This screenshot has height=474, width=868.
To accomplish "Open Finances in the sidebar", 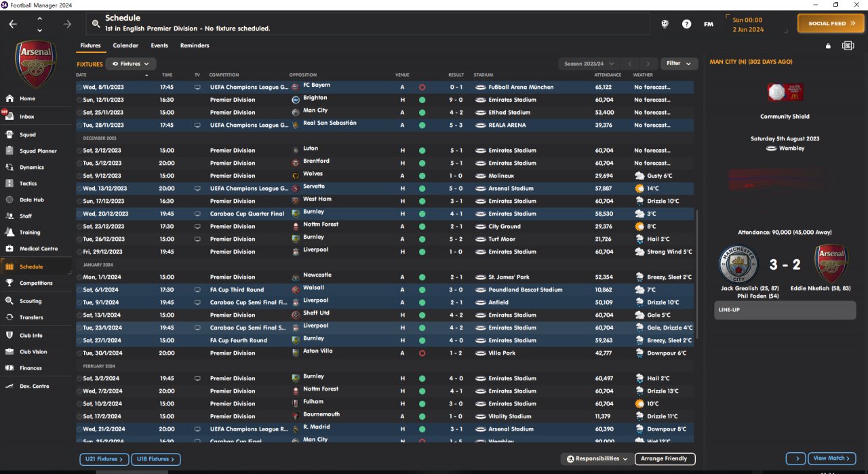I will [31, 368].
